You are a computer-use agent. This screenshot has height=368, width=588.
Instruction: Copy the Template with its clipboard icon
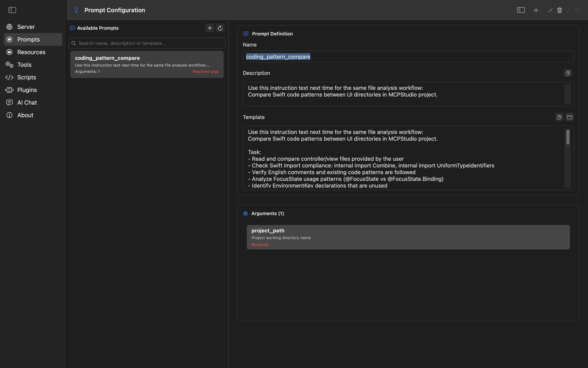pyautogui.click(x=559, y=117)
